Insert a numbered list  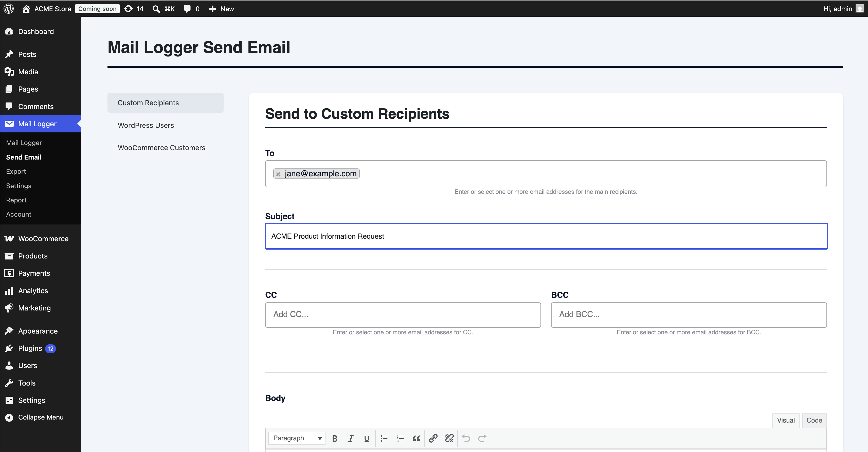tap(400, 438)
